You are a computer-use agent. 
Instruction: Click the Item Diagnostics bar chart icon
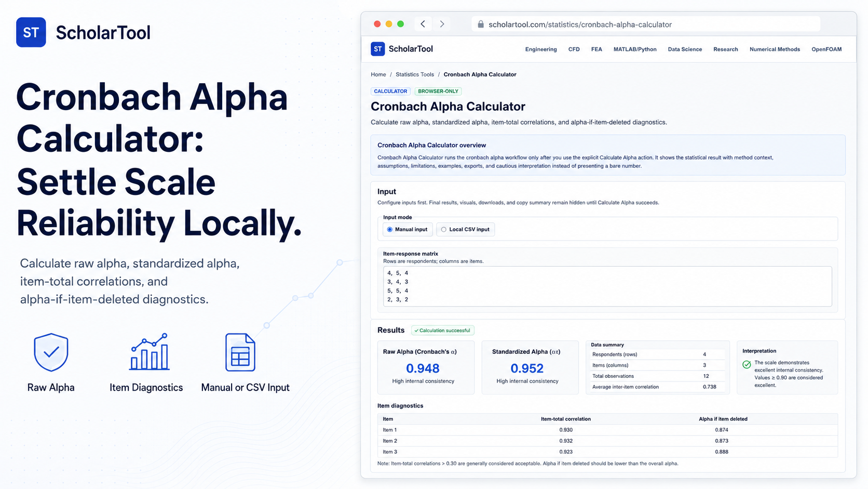[x=150, y=352]
